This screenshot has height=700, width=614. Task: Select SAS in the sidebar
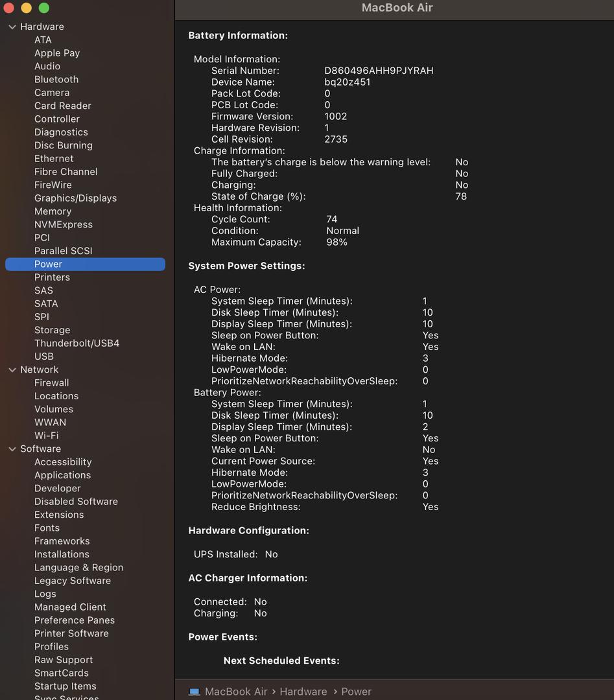(x=43, y=290)
